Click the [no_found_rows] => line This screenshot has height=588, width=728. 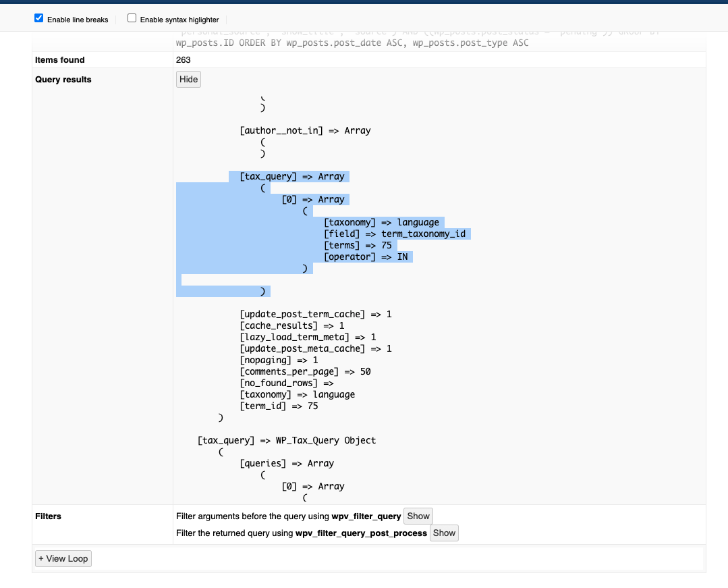point(287,383)
